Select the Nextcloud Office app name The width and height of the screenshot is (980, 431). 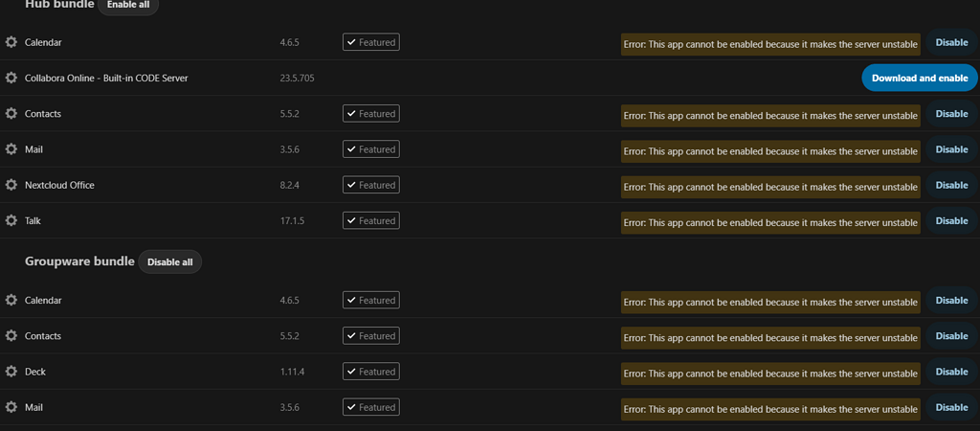point(59,185)
